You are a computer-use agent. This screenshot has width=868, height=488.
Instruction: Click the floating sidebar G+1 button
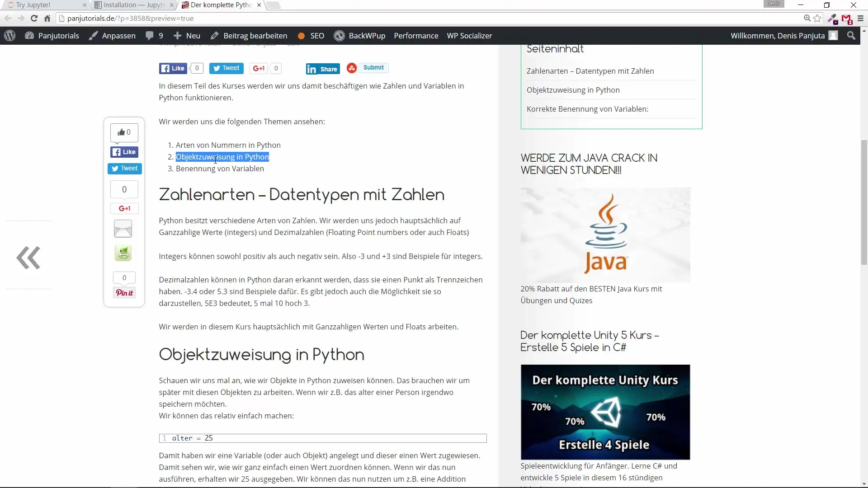point(124,208)
